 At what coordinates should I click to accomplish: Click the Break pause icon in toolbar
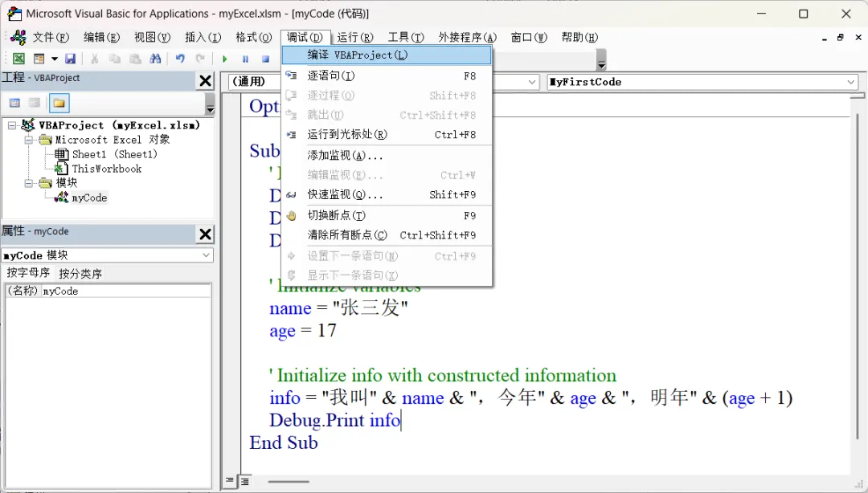pos(245,59)
